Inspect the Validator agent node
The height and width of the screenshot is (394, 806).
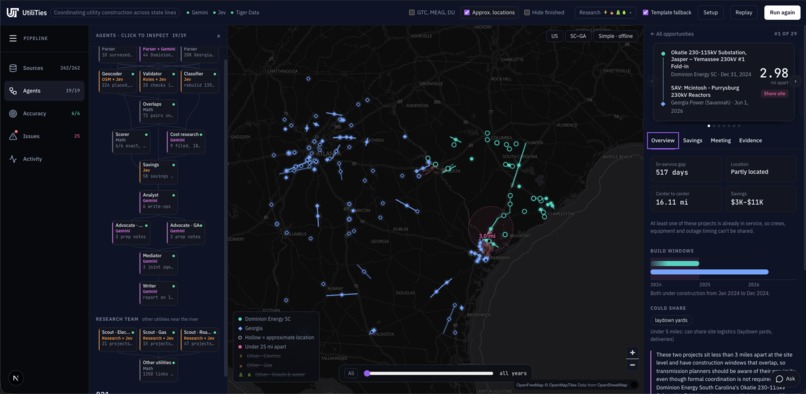[158, 81]
